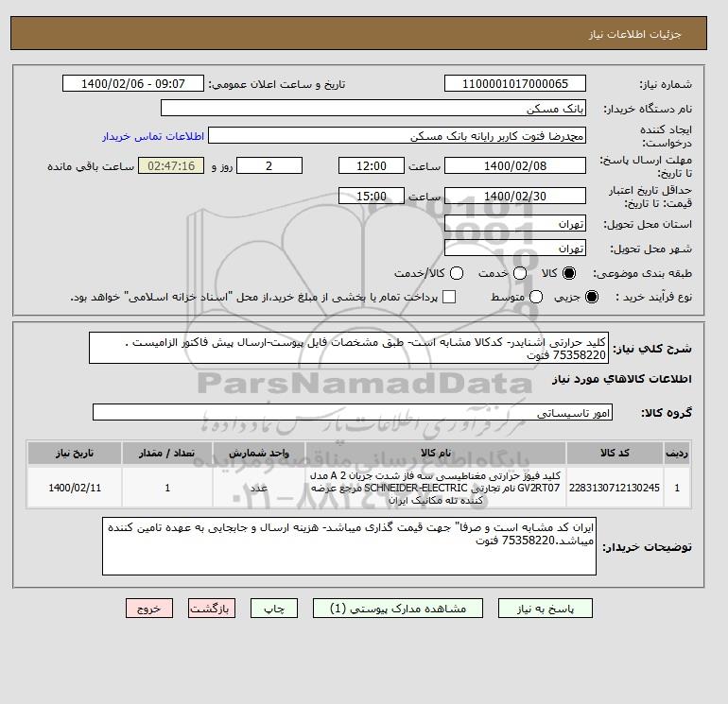Click the general need description text box
Image resolution: width=728 pixels, height=704 pixels.
[349, 348]
